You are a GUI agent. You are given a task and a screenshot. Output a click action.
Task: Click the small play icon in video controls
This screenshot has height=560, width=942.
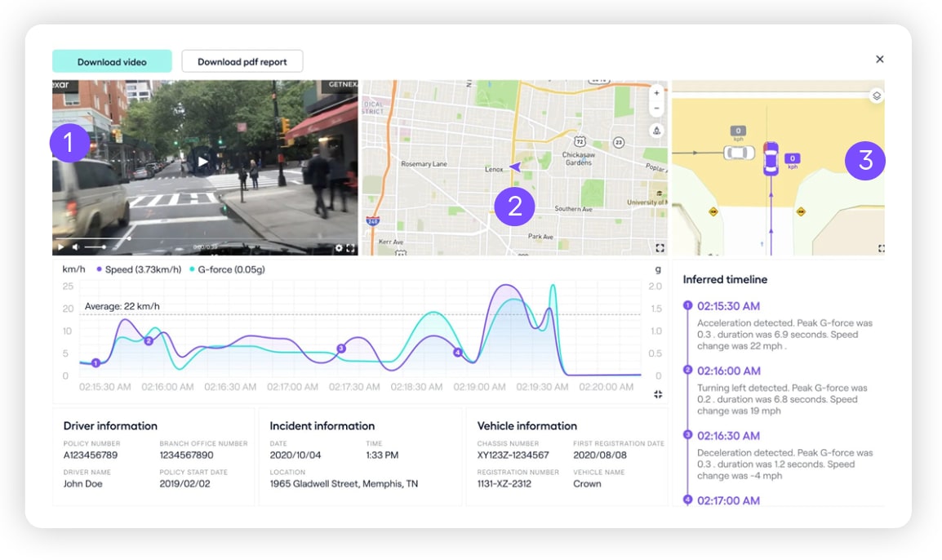60,247
